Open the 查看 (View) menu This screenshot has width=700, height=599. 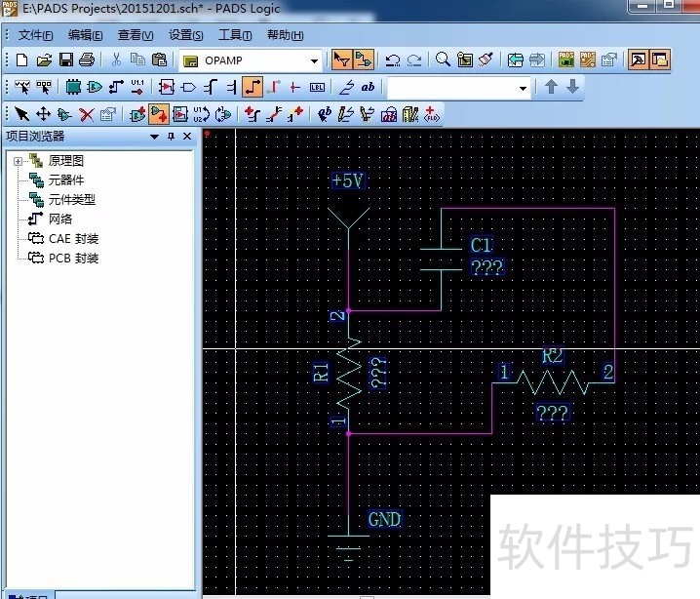tap(136, 35)
